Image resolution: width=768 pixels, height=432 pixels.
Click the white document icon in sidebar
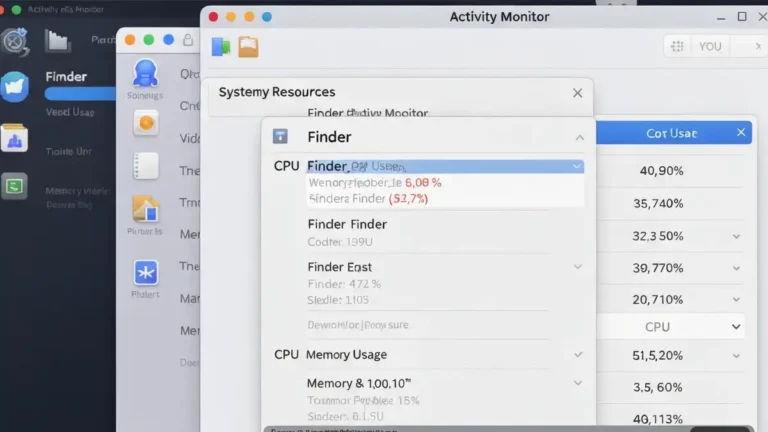145,166
